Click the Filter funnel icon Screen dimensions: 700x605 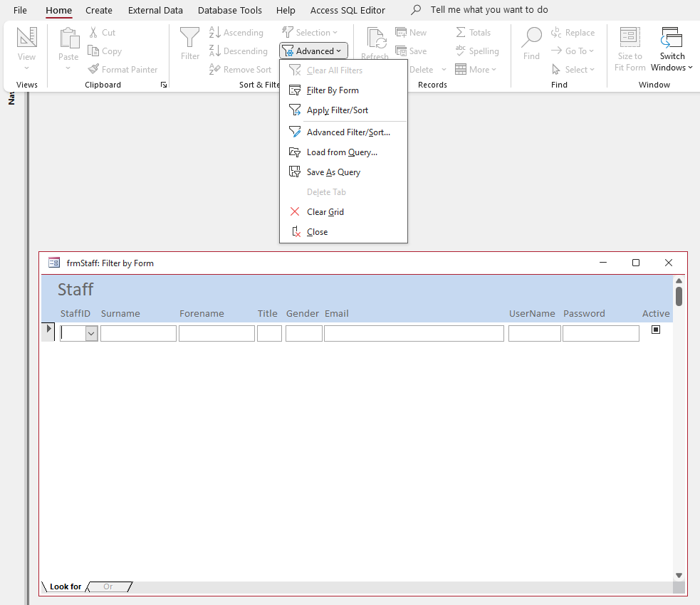pos(189,37)
